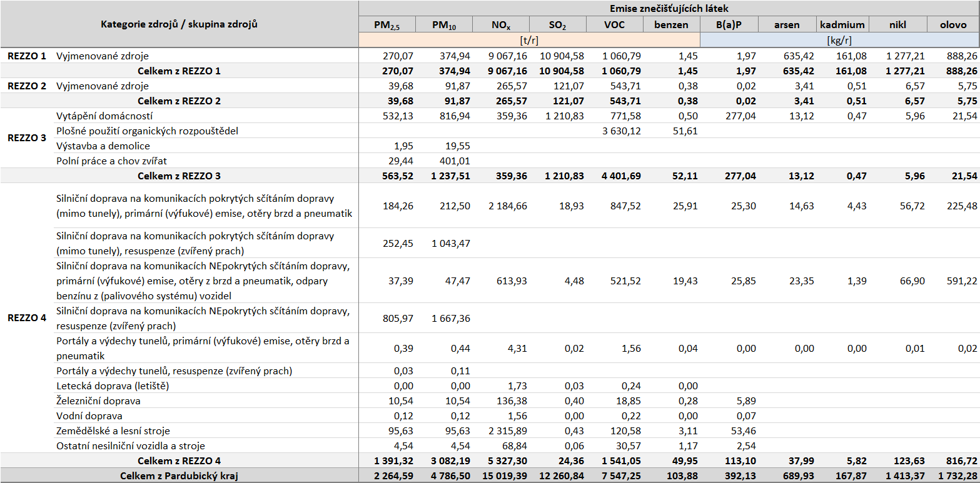Viewport: 980px width, 483px height.
Task: Click the 'Celkem z REZZO 2' row
Action: coord(490,101)
